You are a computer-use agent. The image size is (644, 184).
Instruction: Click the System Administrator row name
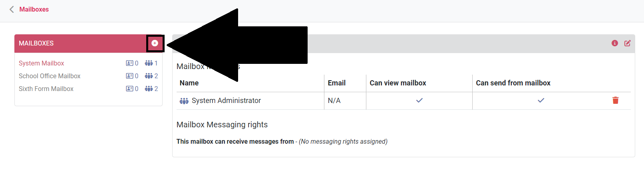point(226,101)
